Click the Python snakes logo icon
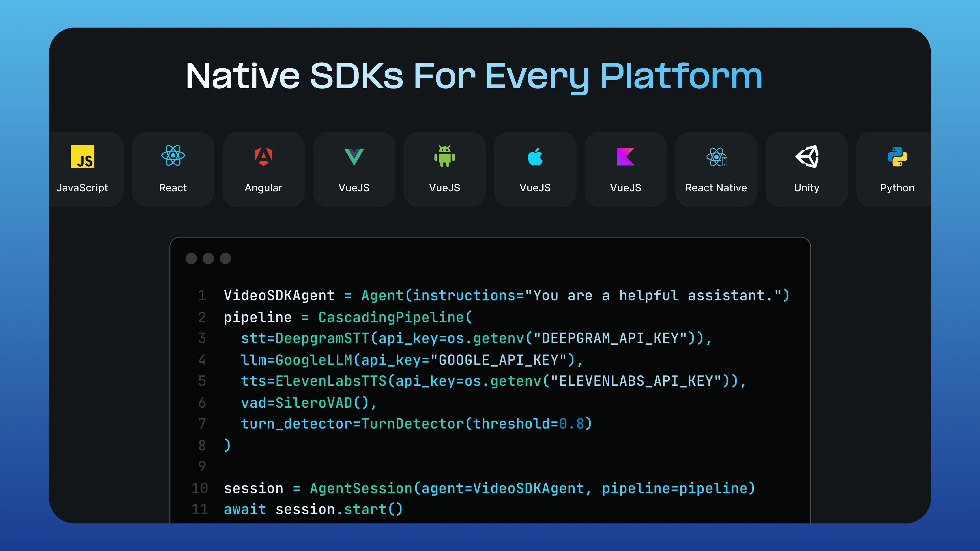Image resolution: width=980 pixels, height=551 pixels. (898, 157)
